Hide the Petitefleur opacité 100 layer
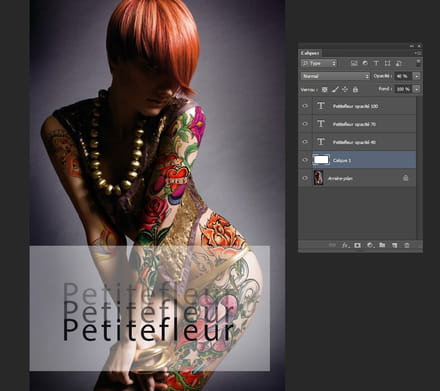This screenshot has width=440, height=391. (305, 106)
